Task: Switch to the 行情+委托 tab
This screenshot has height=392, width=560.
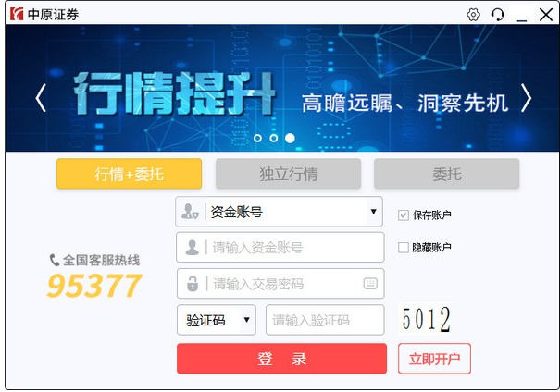Action: click(x=129, y=174)
